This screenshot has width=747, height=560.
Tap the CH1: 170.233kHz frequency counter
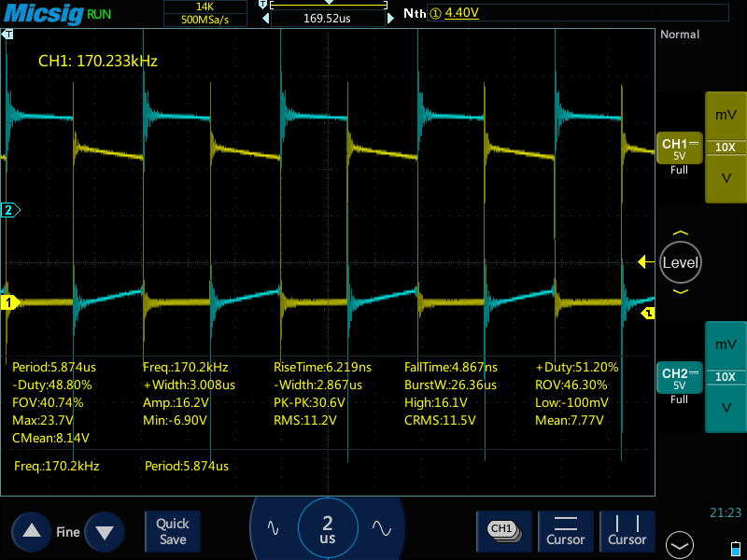(98, 61)
